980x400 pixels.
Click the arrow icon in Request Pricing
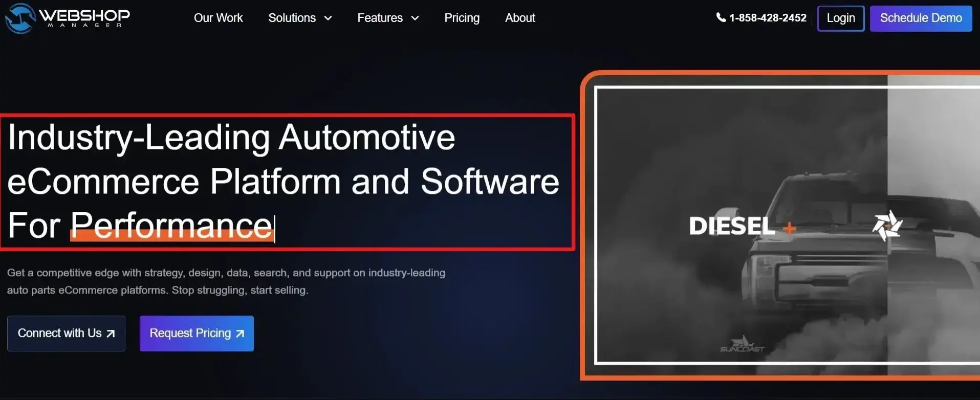click(239, 334)
